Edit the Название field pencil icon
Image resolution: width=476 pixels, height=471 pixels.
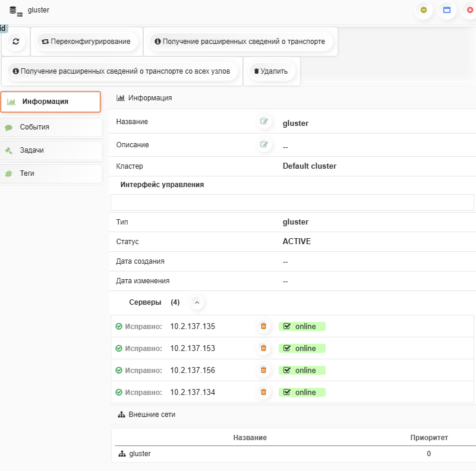click(264, 121)
